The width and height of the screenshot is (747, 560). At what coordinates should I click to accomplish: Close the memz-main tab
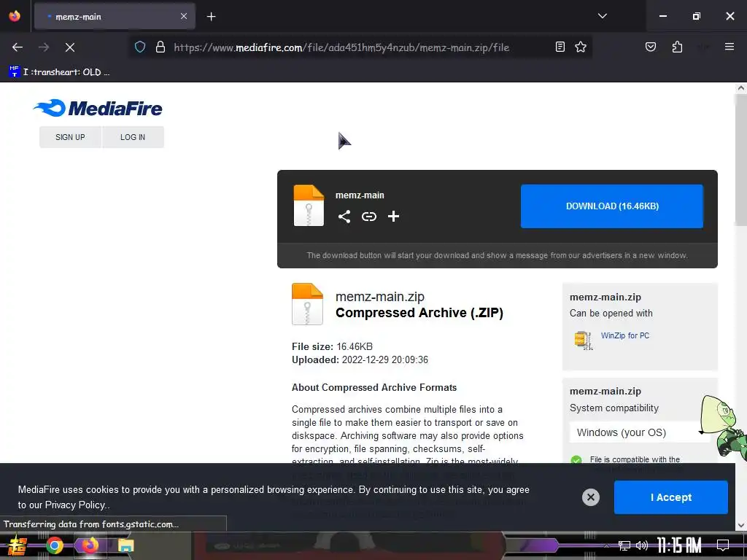[184, 16]
